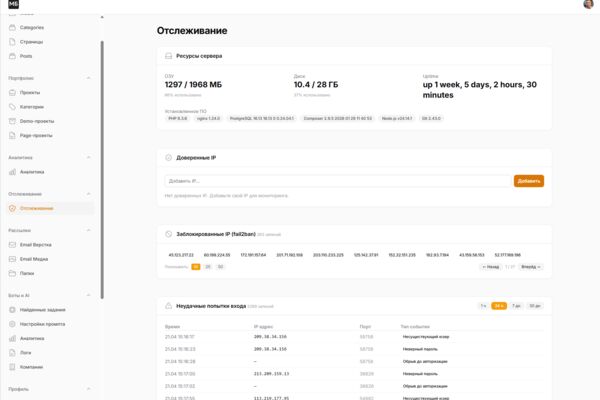Click the Categories sidebar icon
Viewport: 600px width, 400px height.
coord(12,28)
